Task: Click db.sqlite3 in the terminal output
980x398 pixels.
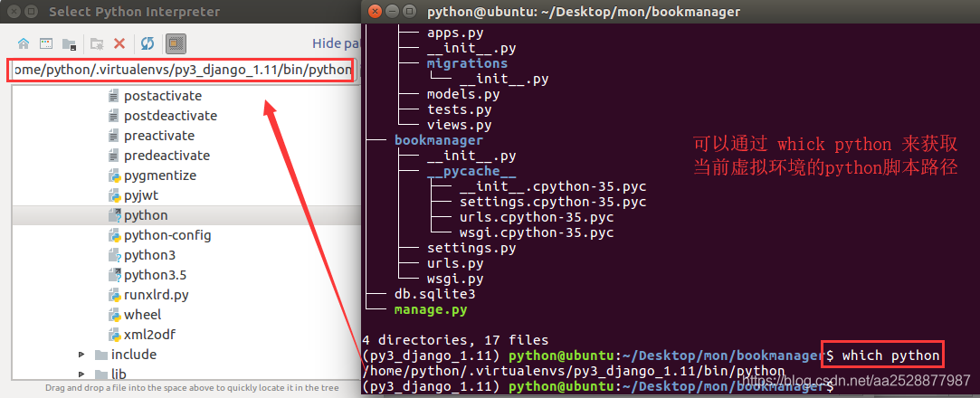Action: pos(434,294)
